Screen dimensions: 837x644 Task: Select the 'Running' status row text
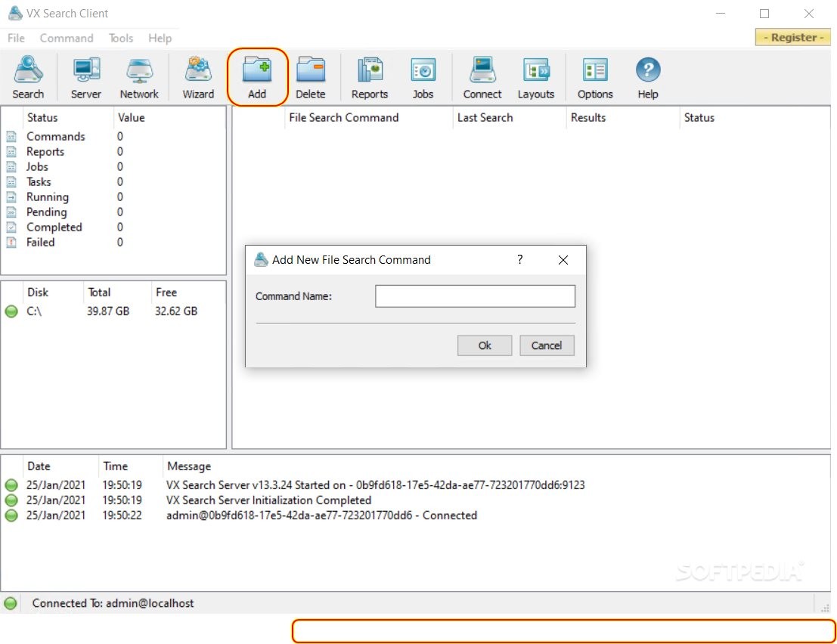pos(48,197)
